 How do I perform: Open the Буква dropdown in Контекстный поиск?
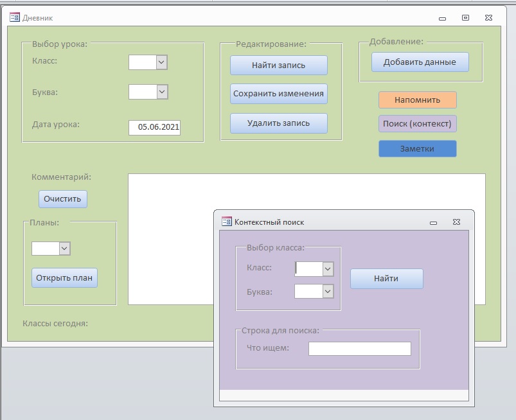point(328,292)
